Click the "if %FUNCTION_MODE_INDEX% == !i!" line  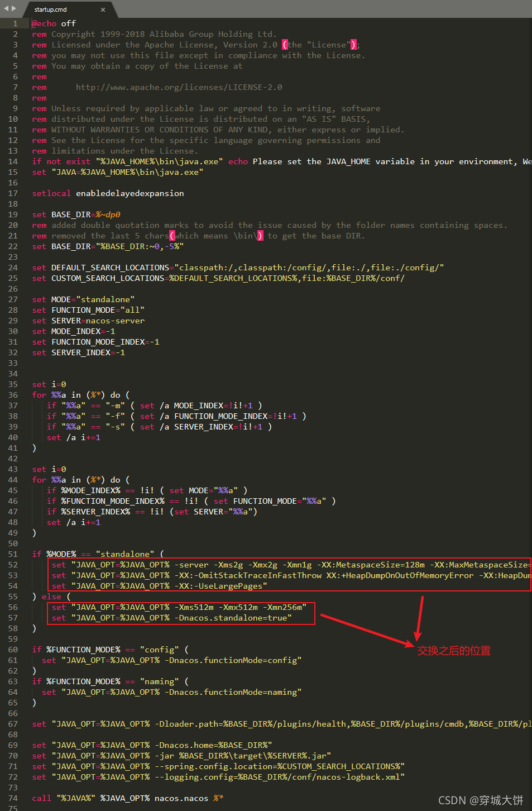[x=191, y=501]
